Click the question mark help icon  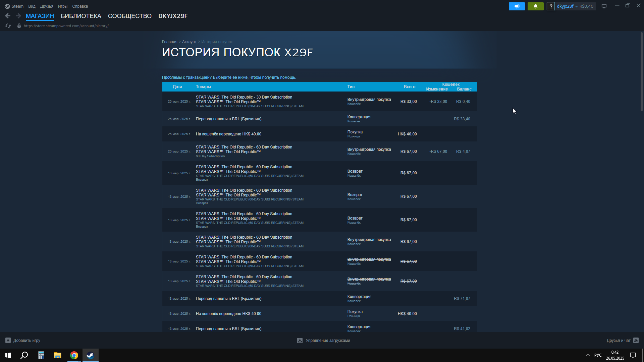(551, 6)
